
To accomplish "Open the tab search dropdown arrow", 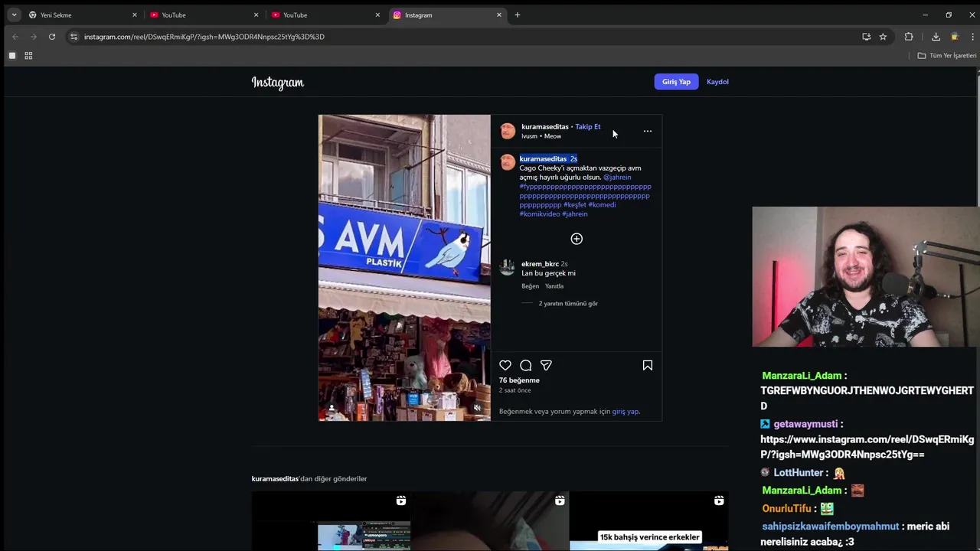I will pos(14,15).
